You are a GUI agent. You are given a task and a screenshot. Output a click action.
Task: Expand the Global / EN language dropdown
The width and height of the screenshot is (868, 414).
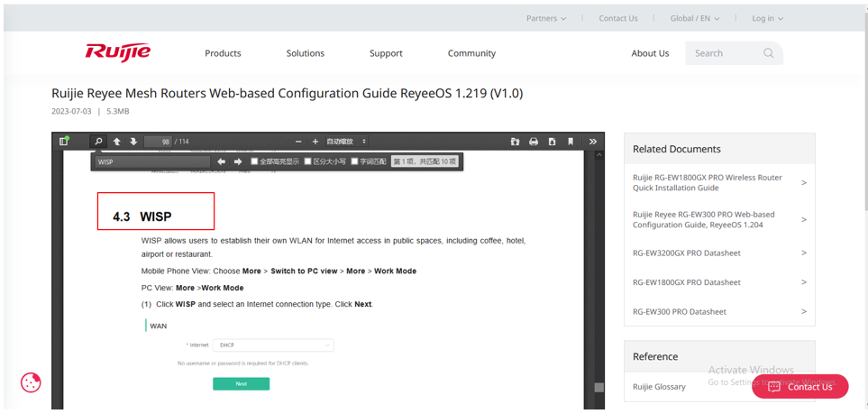click(695, 18)
